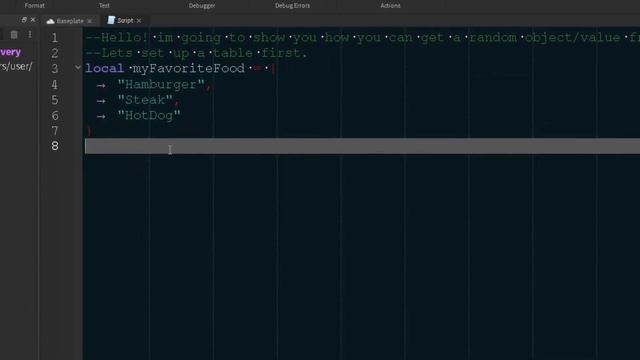Click line number 6 in the gutter

[55, 116]
